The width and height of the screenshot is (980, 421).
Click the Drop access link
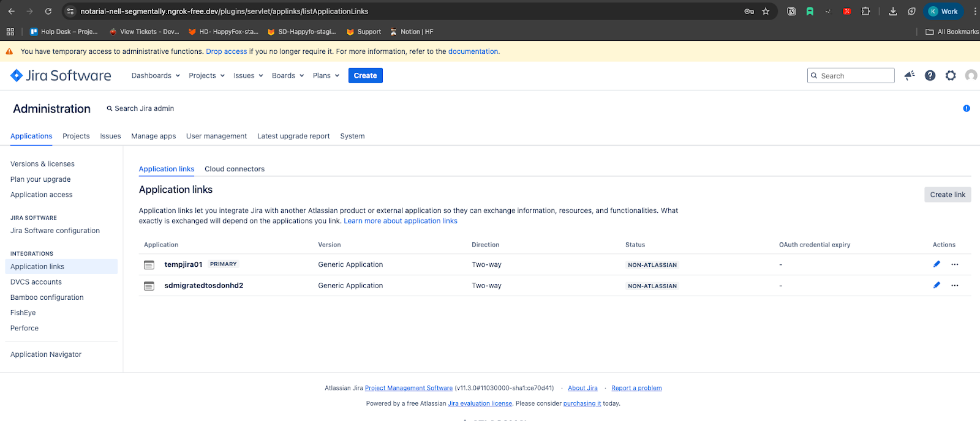(226, 51)
